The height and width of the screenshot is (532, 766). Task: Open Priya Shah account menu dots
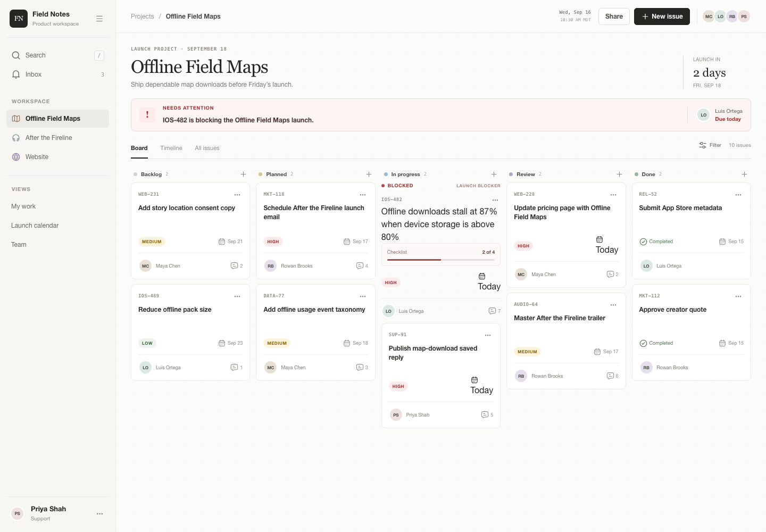pos(99,514)
